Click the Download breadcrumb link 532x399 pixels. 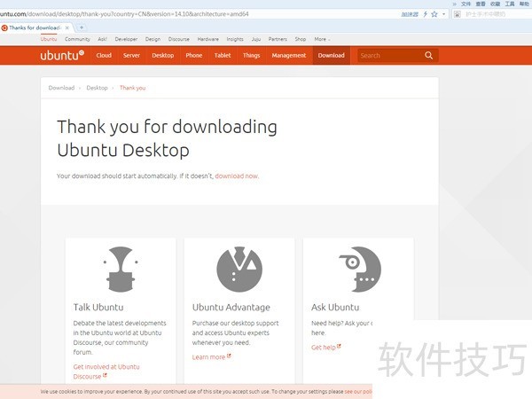click(x=61, y=88)
